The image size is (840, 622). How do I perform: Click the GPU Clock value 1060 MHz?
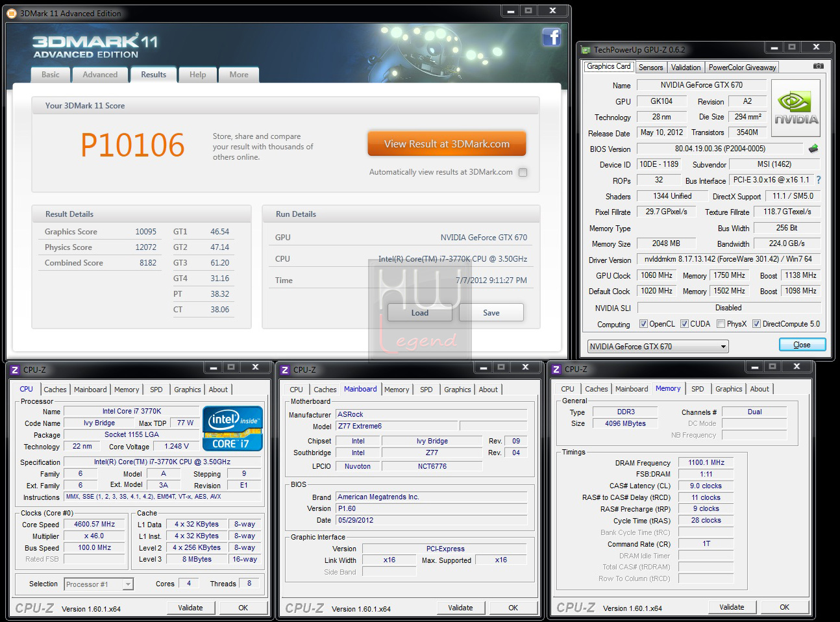tap(656, 275)
